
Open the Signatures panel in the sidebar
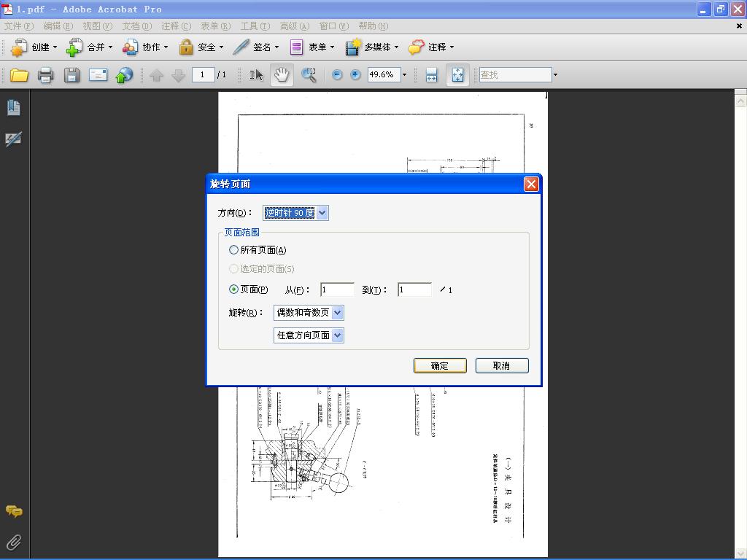click(x=13, y=139)
